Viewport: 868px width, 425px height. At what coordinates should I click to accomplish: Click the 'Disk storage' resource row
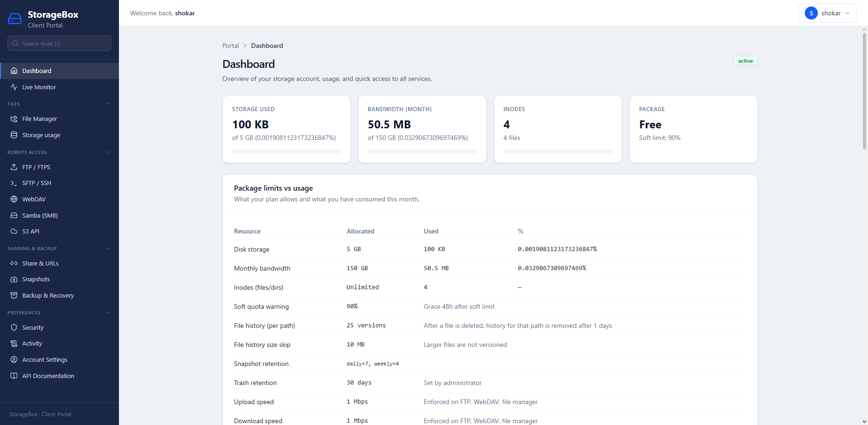(x=490, y=249)
